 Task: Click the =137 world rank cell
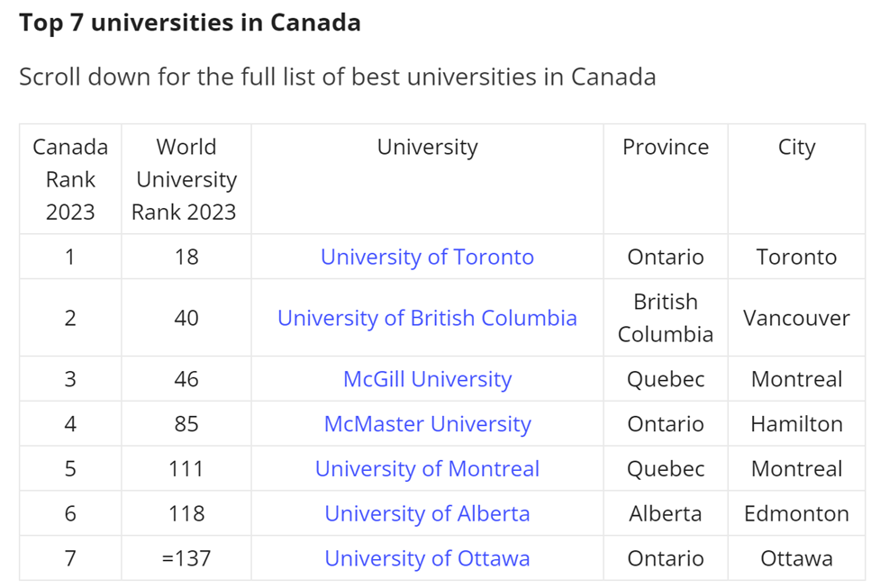click(x=186, y=558)
